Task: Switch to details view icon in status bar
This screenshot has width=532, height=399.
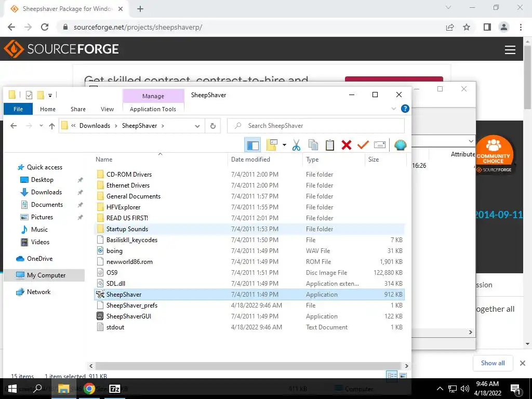Action: 392,375
